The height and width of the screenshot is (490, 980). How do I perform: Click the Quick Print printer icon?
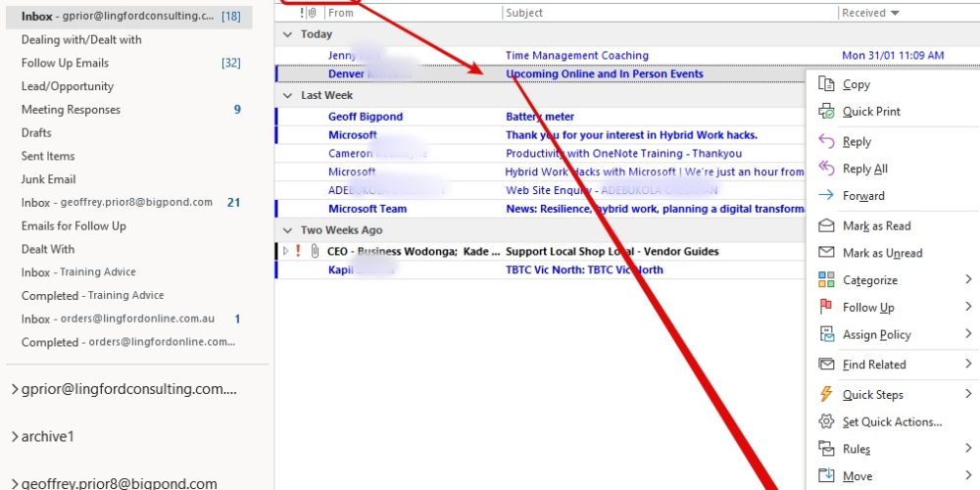coord(826,112)
